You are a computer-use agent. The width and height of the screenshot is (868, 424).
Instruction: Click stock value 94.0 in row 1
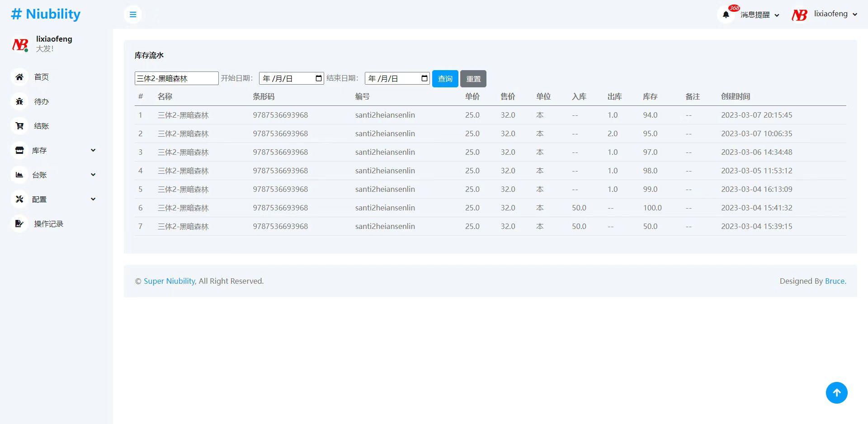tap(650, 115)
